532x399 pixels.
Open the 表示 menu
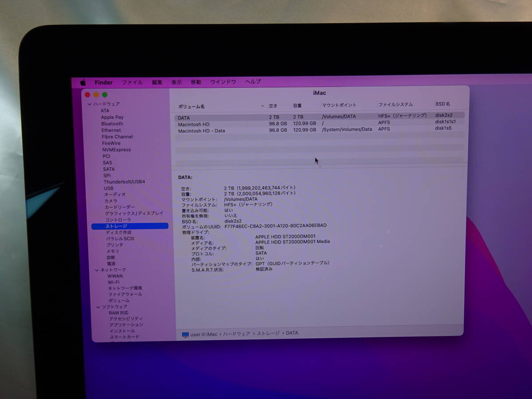(x=176, y=82)
